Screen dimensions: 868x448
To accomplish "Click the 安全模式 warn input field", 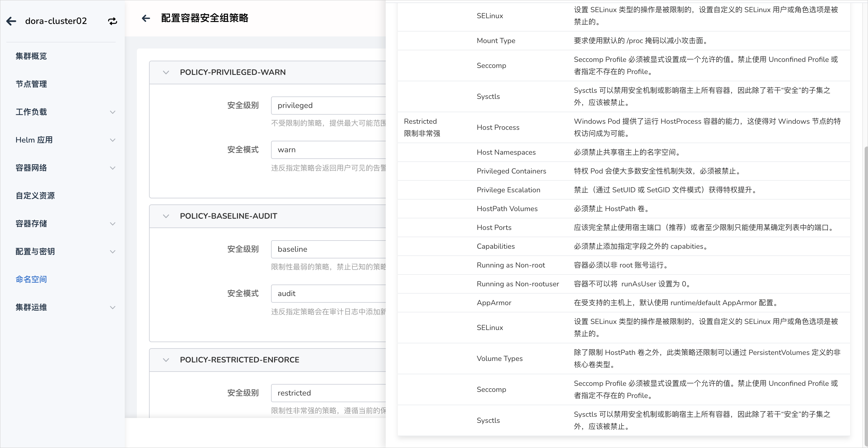I will click(x=331, y=150).
